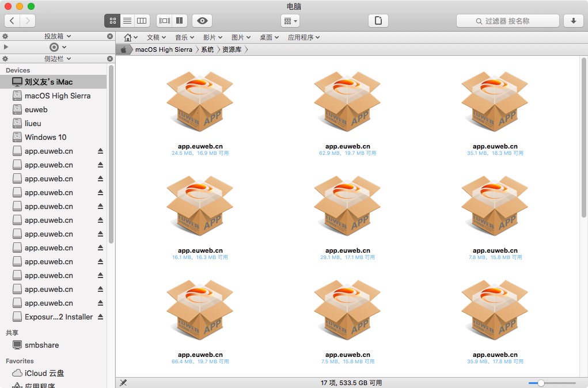Click the disk icon beside Windows 10

17,137
